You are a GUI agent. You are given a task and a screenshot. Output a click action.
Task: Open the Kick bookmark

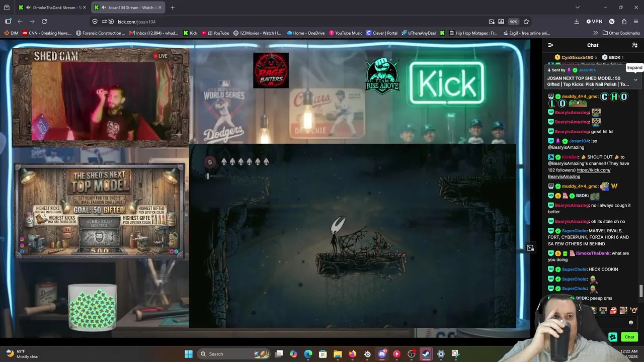[x=190, y=33]
